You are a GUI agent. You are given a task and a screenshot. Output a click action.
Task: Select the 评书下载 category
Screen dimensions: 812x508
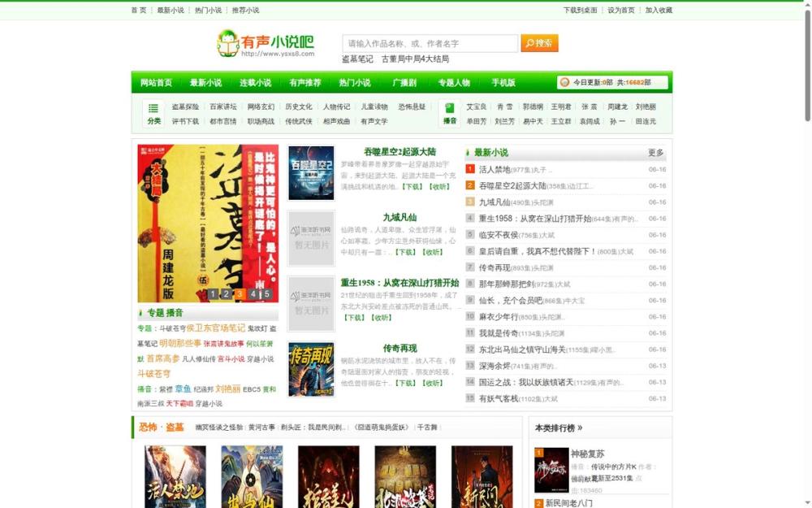pos(185,121)
